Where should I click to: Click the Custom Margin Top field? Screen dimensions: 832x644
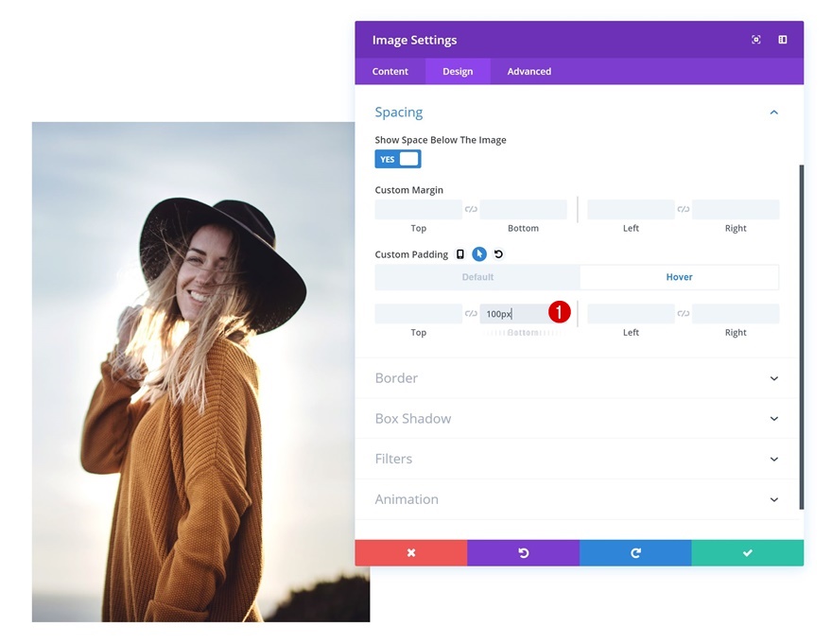(418, 209)
